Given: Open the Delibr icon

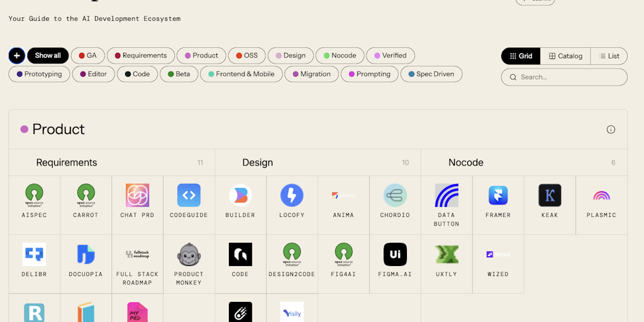Looking at the screenshot, I should [x=35, y=254].
